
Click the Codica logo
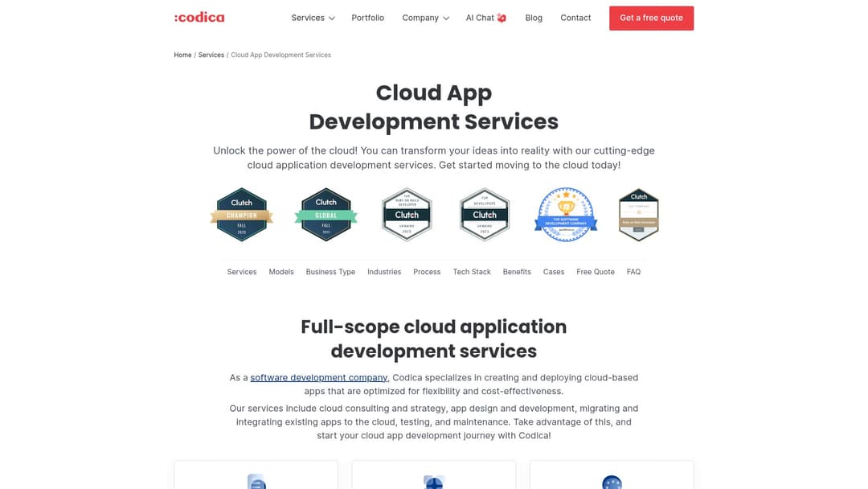199,18
